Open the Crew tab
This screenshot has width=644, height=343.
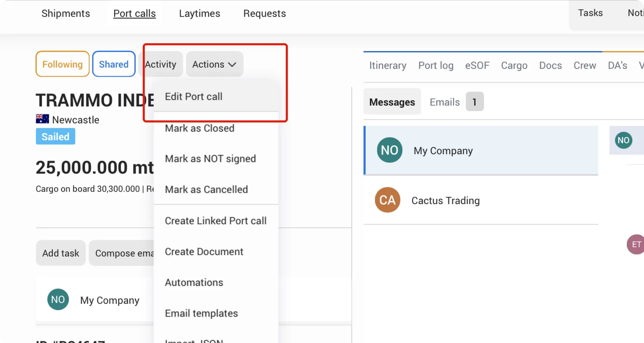tap(585, 65)
